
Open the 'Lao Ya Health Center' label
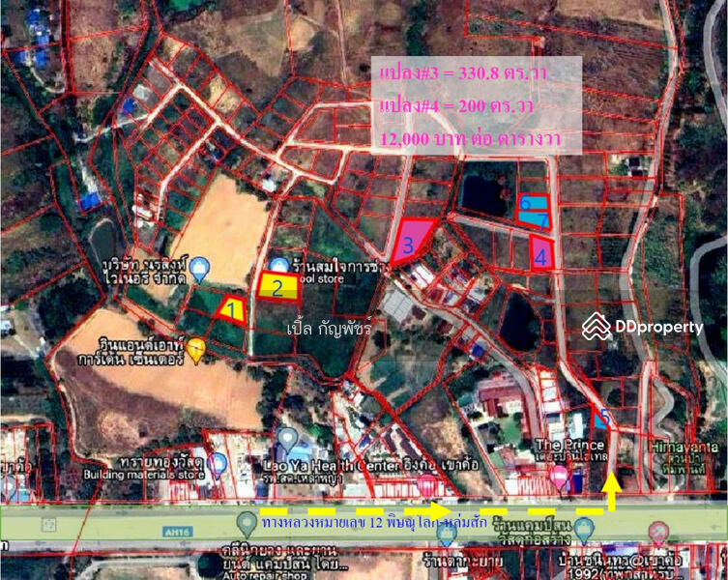click(x=331, y=465)
